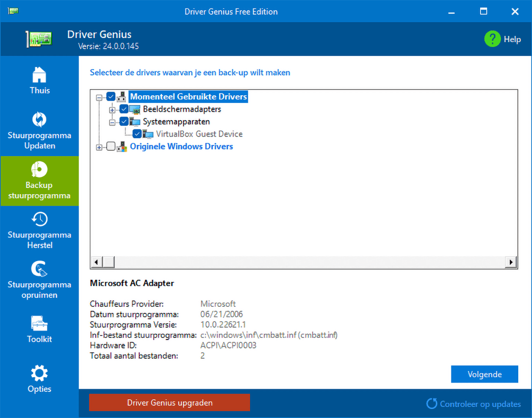Viewport: 532px width, 418px height.
Task: Expand the Beeldschermadapters node
Action: pos(112,109)
